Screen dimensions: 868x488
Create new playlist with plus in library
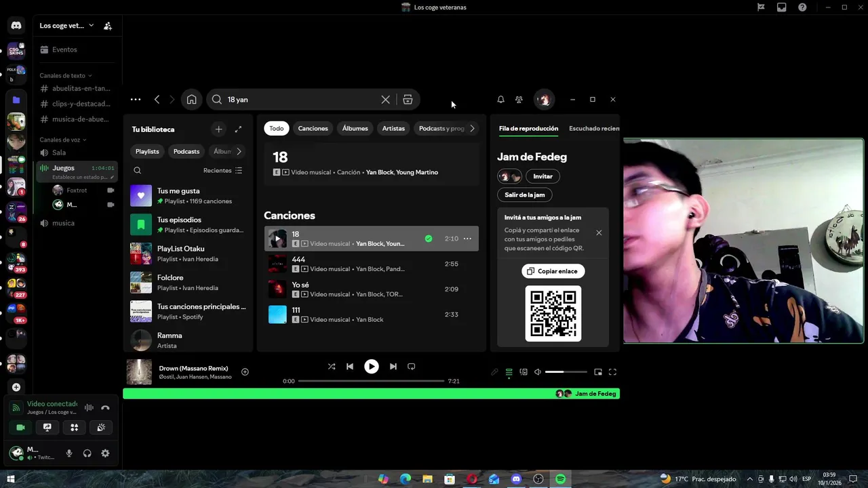click(x=218, y=129)
